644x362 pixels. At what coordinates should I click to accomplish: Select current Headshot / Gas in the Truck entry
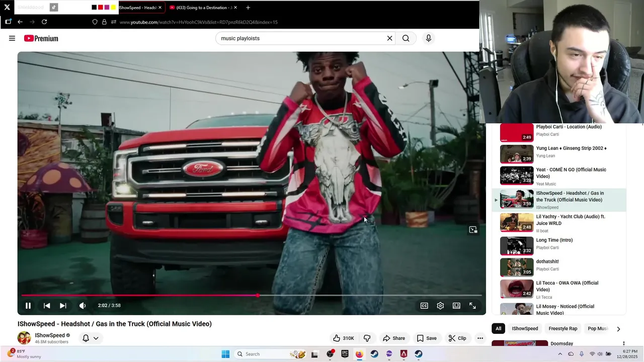pyautogui.click(x=558, y=200)
